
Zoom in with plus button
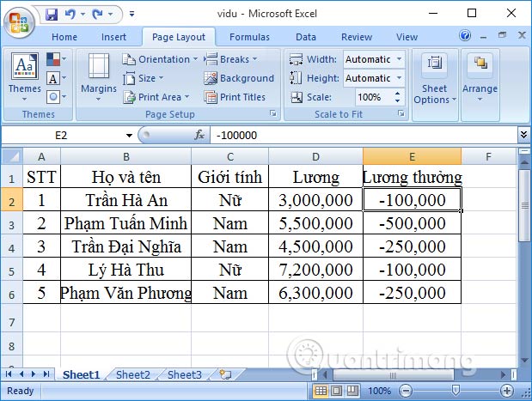tap(507, 391)
